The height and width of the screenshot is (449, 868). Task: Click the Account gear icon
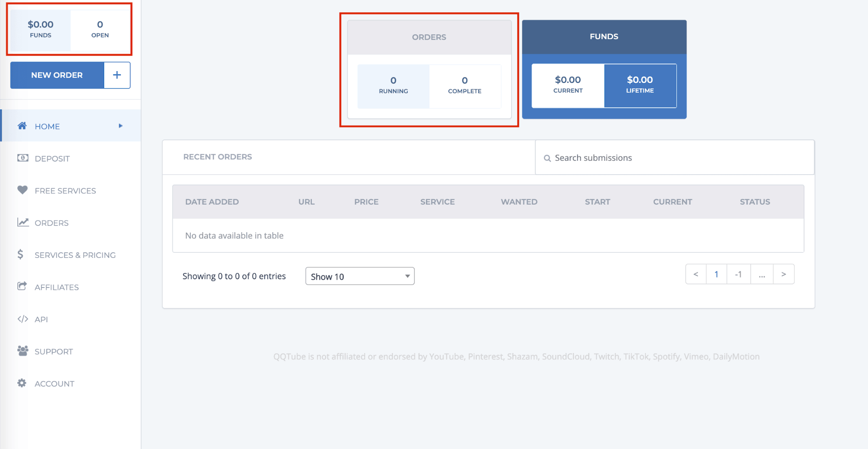pyautogui.click(x=22, y=383)
